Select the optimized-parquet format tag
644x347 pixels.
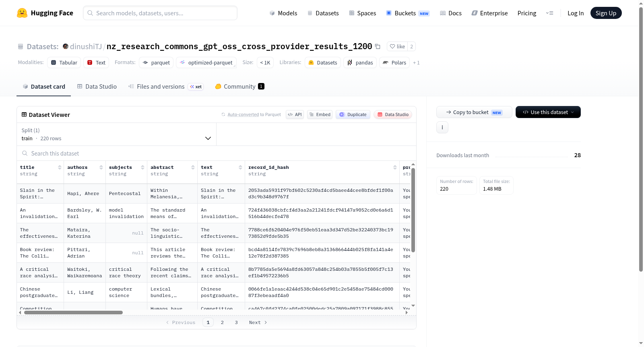(206, 62)
